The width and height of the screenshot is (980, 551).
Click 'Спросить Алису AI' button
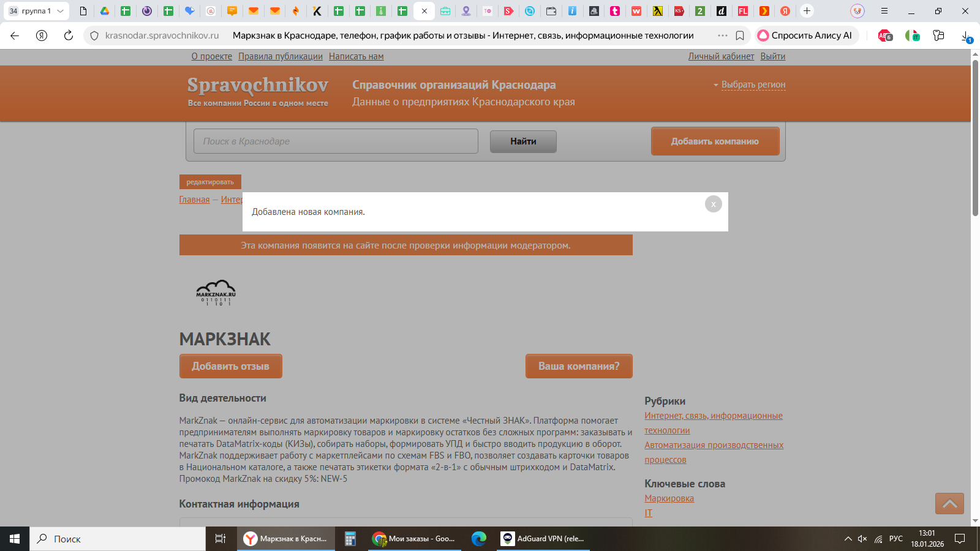(805, 36)
